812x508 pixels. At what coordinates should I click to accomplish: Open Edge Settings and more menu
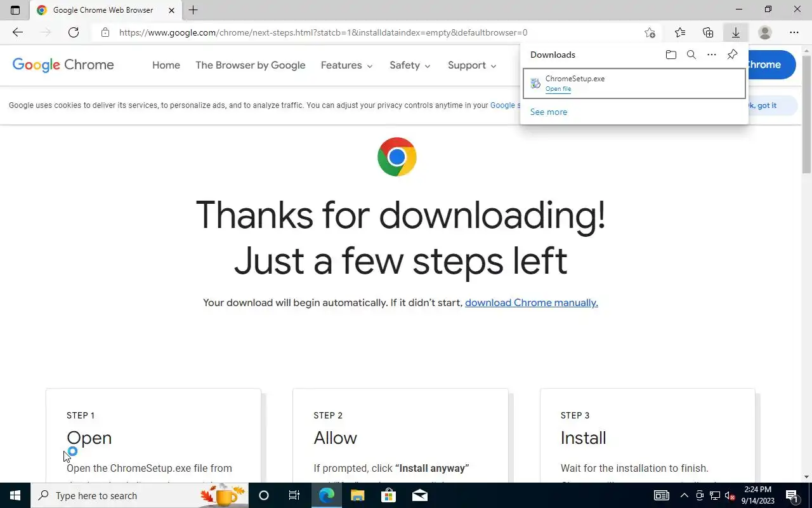(x=794, y=32)
